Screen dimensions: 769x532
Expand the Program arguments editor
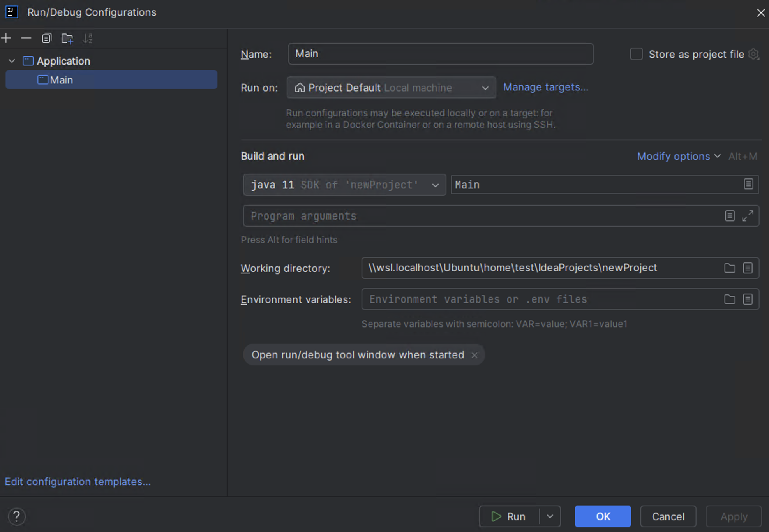[x=748, y=216]
